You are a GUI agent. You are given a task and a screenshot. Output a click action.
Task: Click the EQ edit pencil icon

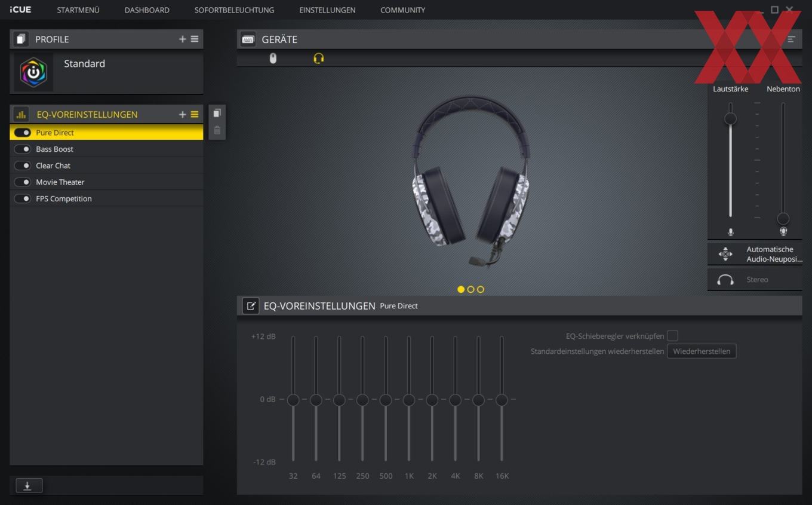click(x=251, y=306)
